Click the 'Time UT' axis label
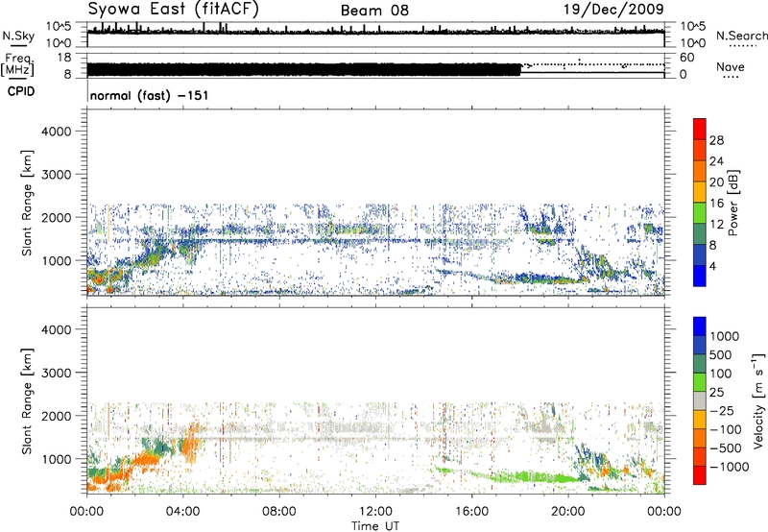This screenshot has width=768, height=532. [375, 526]
